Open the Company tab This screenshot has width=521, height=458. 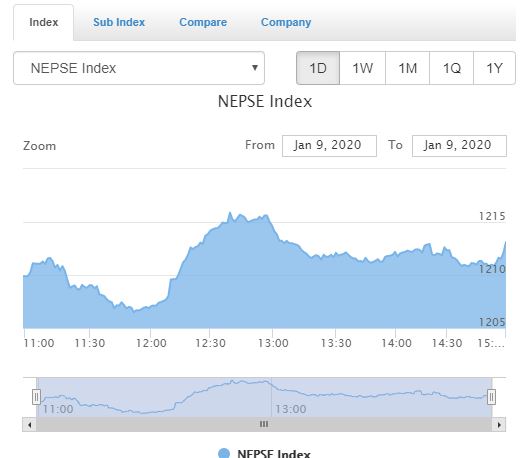pos(286,22)
